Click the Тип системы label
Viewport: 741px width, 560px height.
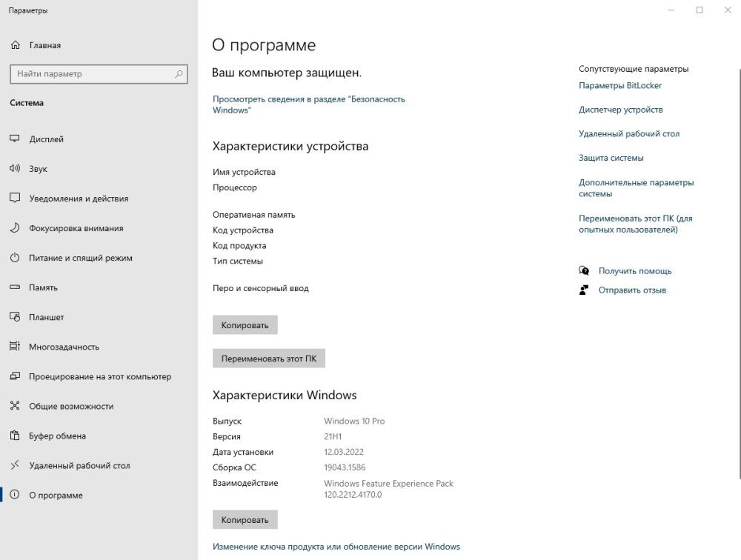(238, 261)
